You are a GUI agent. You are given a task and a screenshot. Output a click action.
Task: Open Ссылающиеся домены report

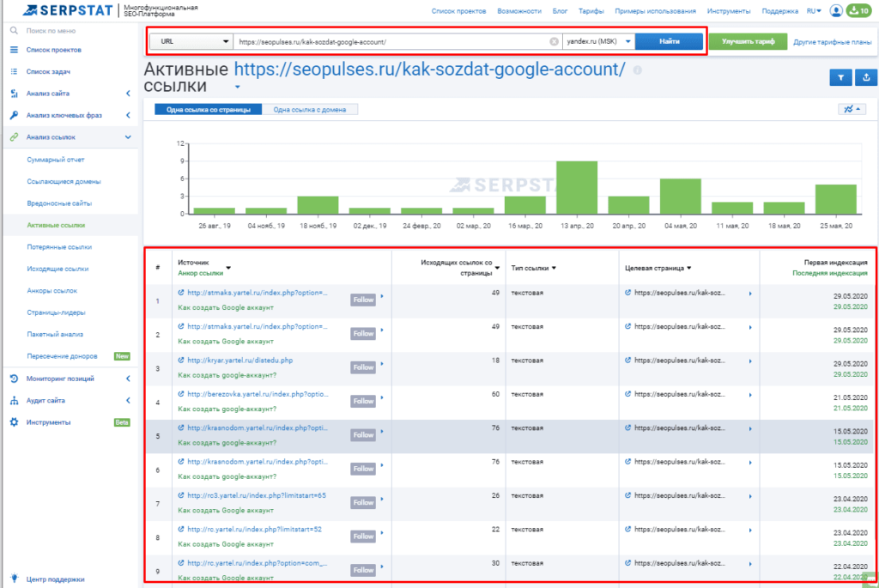pyautogui.click(x=64, y=182)
